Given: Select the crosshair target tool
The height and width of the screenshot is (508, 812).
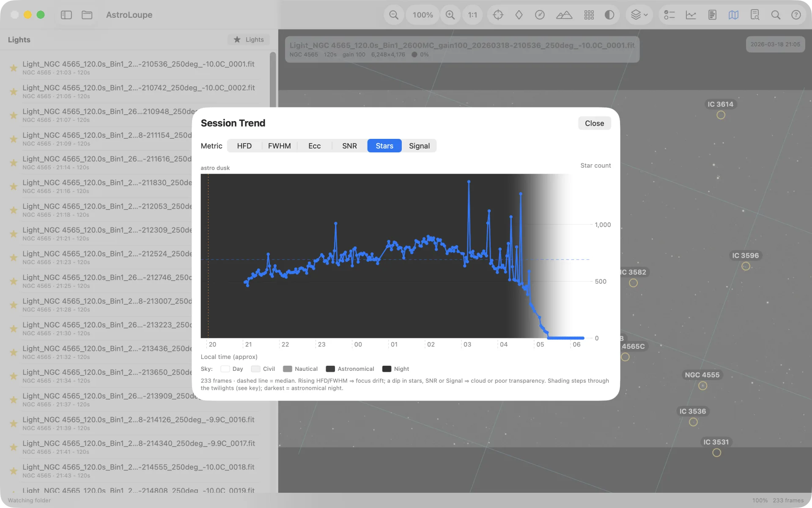Looking at the screenshot, I should (498, 15).
